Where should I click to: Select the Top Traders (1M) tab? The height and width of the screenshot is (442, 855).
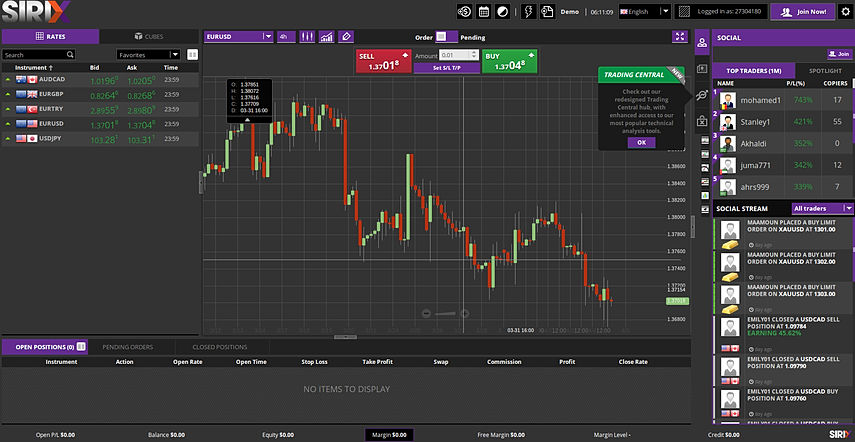coord(753,71)
